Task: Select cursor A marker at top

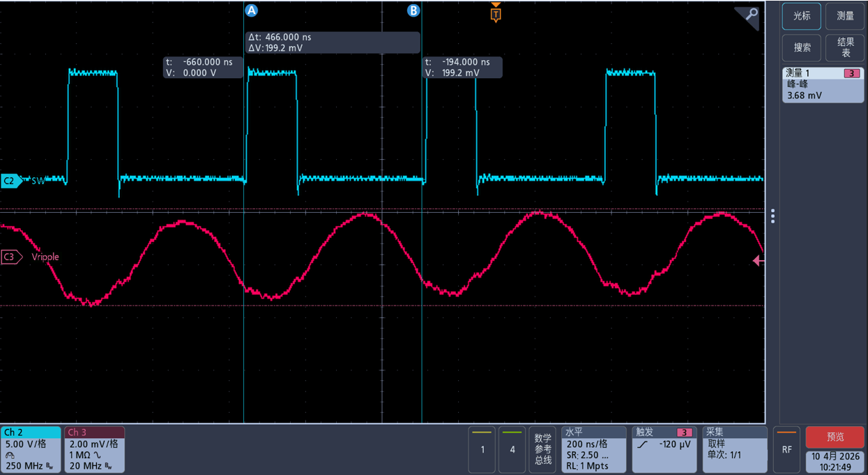Action: (251, 10)
